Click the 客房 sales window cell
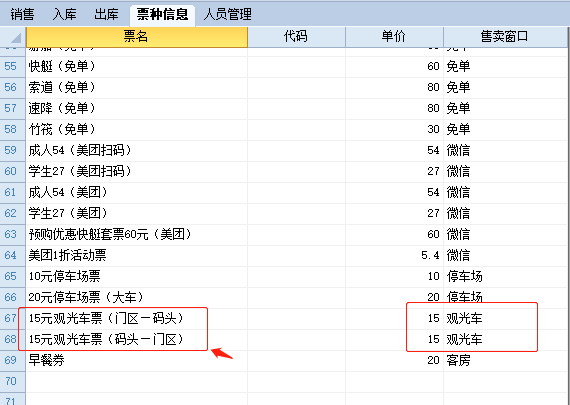Screen dimensions: 570x405 (505, 361)
